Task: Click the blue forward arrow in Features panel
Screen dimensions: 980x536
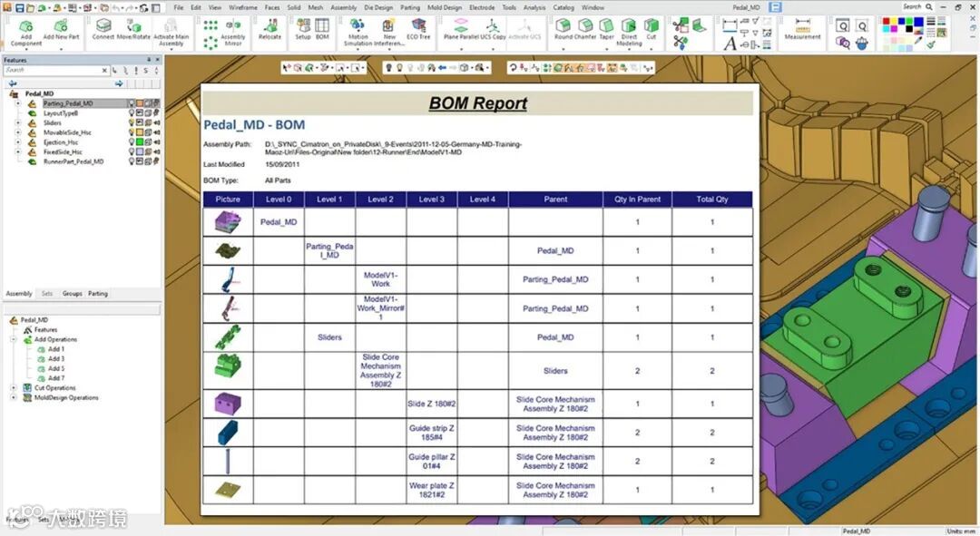Action: tap(119, 83)
